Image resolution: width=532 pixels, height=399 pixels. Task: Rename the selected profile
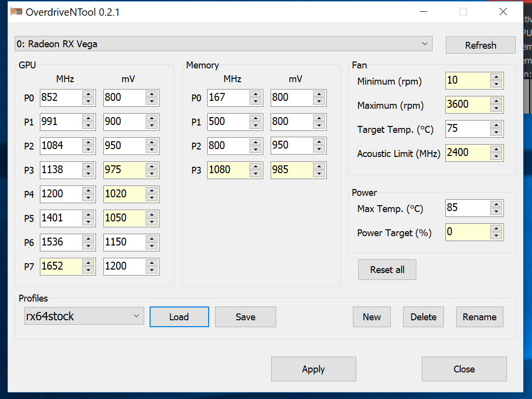point(479,317)
